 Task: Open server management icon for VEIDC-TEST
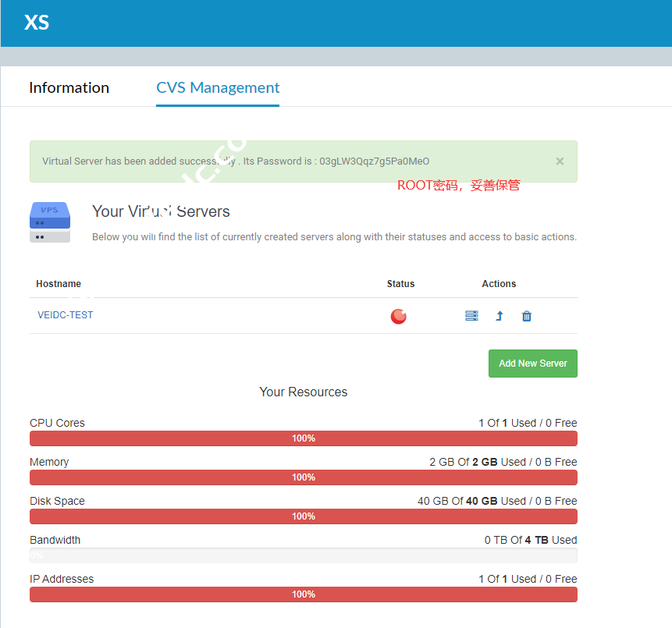[x=471, y=316]
